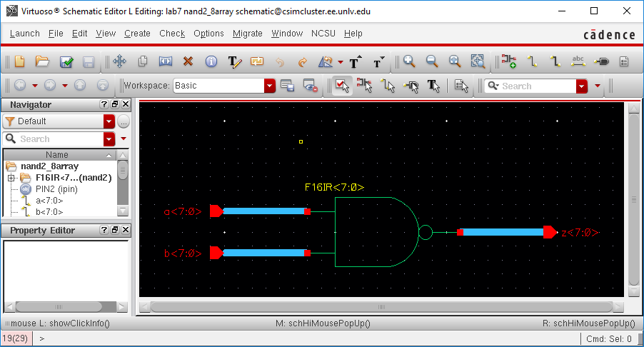
Task: Select the Create wide Wire tool
Action: point(555,61)
